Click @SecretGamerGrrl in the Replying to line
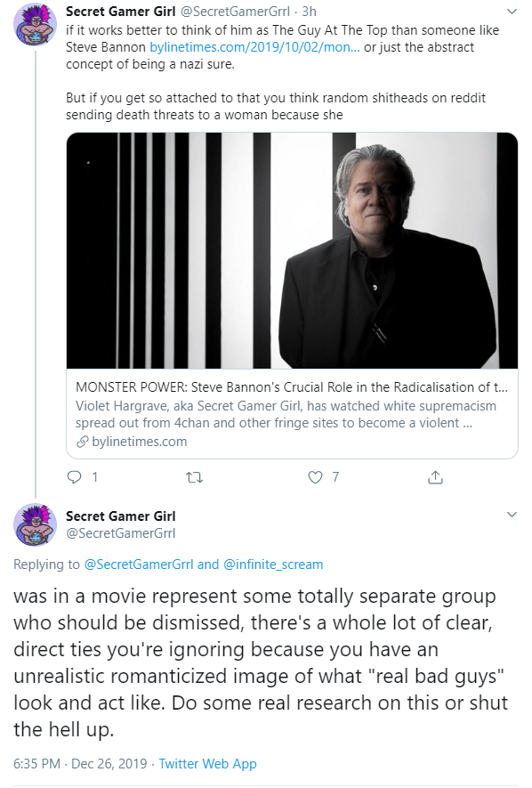This screenshot has width=532, height=788. point(139,565)
